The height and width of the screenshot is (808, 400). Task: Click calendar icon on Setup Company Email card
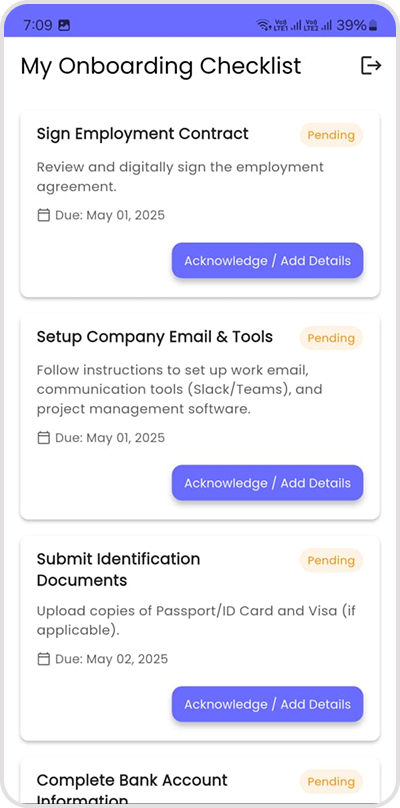click(x=44, y=438)
